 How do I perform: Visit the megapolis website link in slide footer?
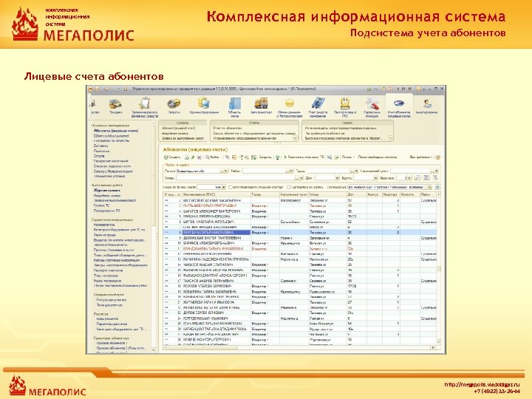(482, 385)
